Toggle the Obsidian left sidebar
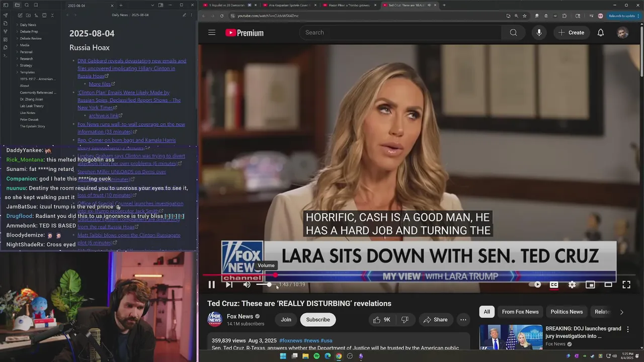Image resolution: width=644 pixels, height=362 pixels. click(6, 5)
